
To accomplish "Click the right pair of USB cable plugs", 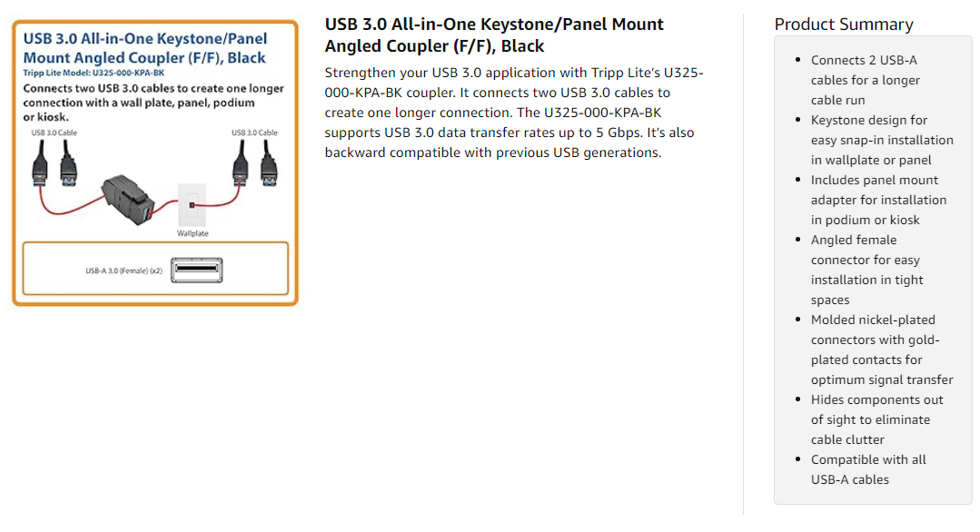I will (x=253, y=163).
